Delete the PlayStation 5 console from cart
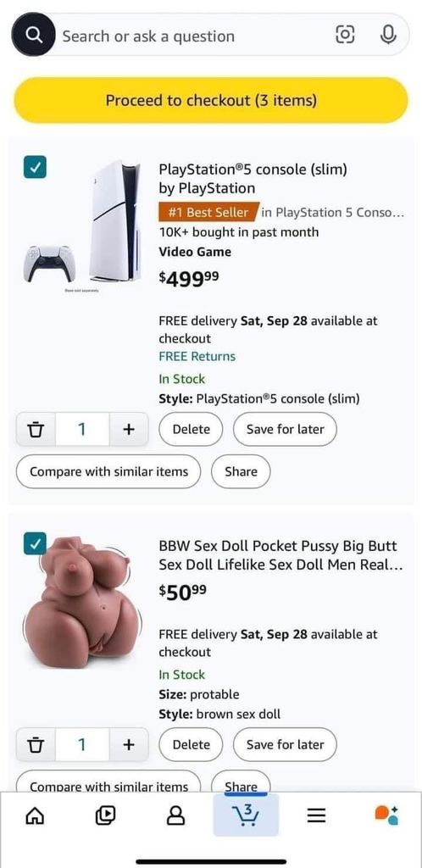The height and width of the screenshot is (868, 422). point(191,429)
